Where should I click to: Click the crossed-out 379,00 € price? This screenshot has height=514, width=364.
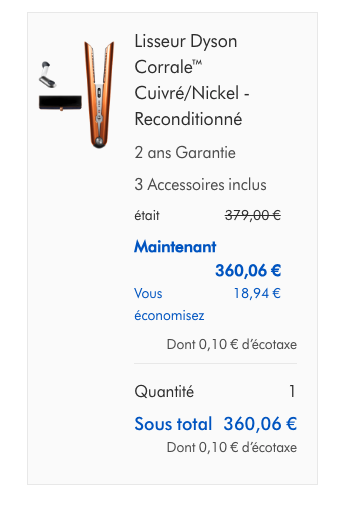[253, 215]
